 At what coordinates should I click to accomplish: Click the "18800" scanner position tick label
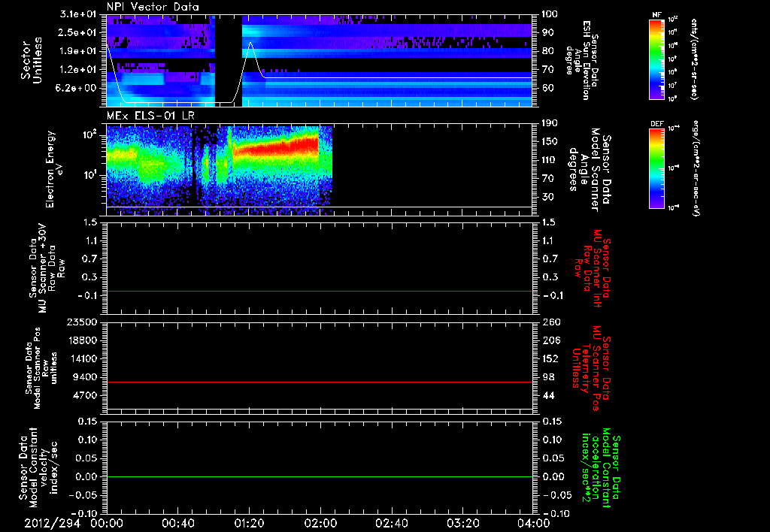point(83,340)
